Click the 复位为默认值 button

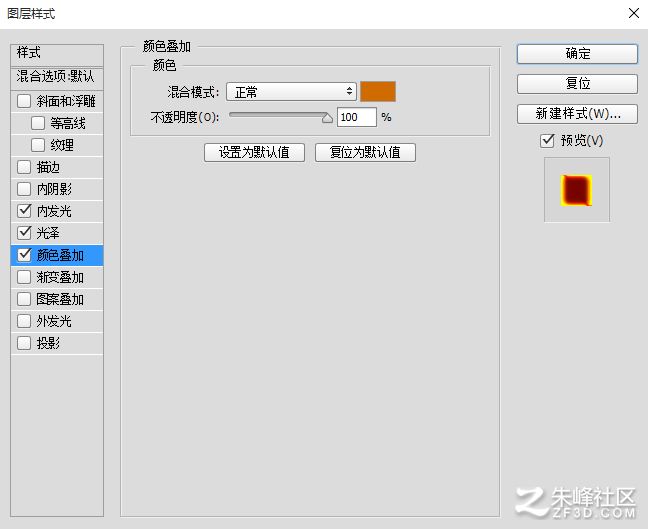(x=365, y=153)
